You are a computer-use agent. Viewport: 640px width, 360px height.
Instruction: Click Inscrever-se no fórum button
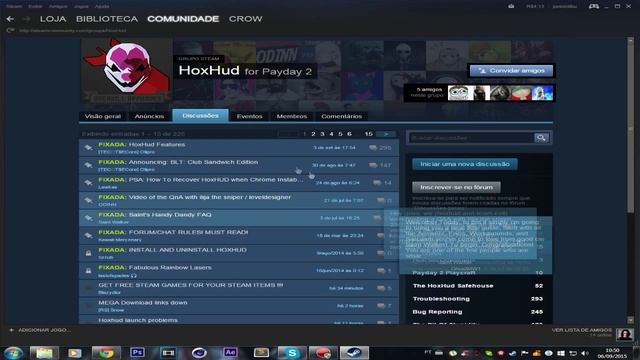(456, 187)
